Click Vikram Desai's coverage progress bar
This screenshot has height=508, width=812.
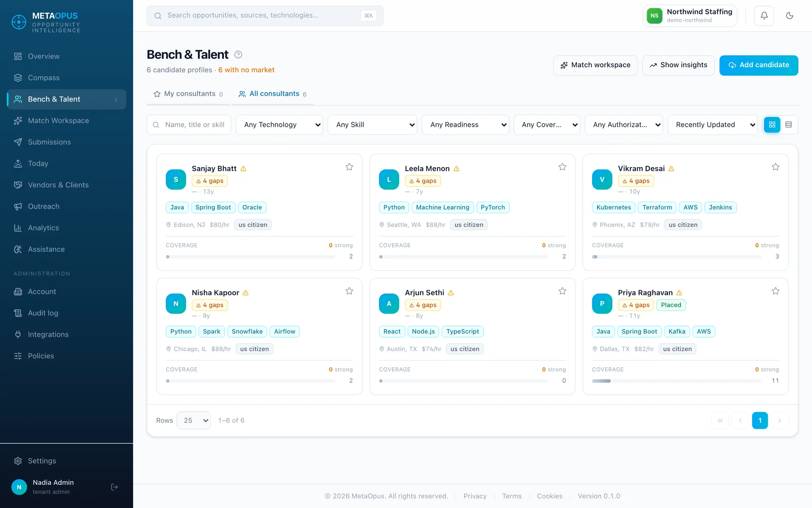click(677, 257)
